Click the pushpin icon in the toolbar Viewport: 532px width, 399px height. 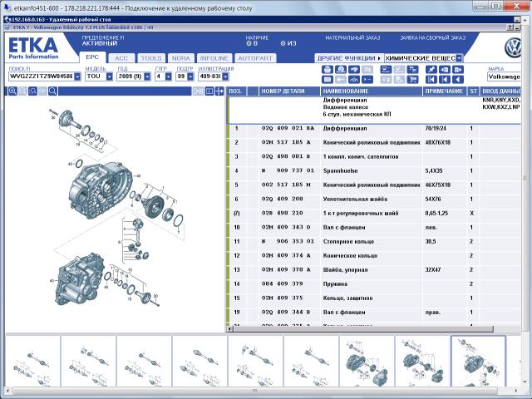click(x=431, y=70)
